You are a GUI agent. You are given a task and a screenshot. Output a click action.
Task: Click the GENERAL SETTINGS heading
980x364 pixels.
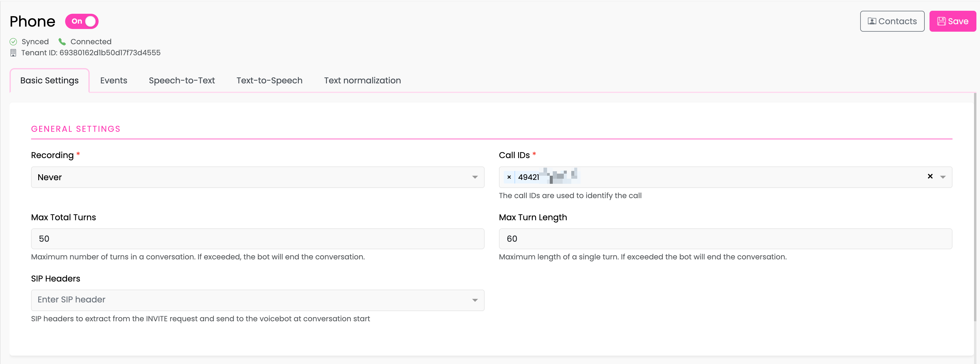pos(76,129)
